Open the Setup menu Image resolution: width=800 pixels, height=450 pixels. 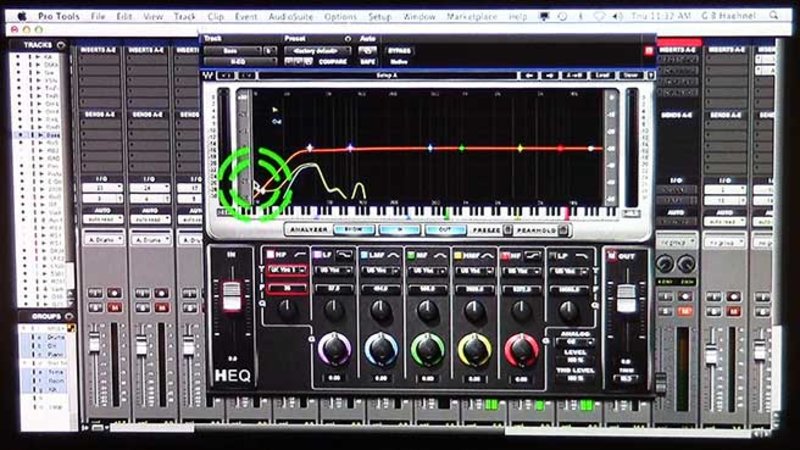[380, 16]
